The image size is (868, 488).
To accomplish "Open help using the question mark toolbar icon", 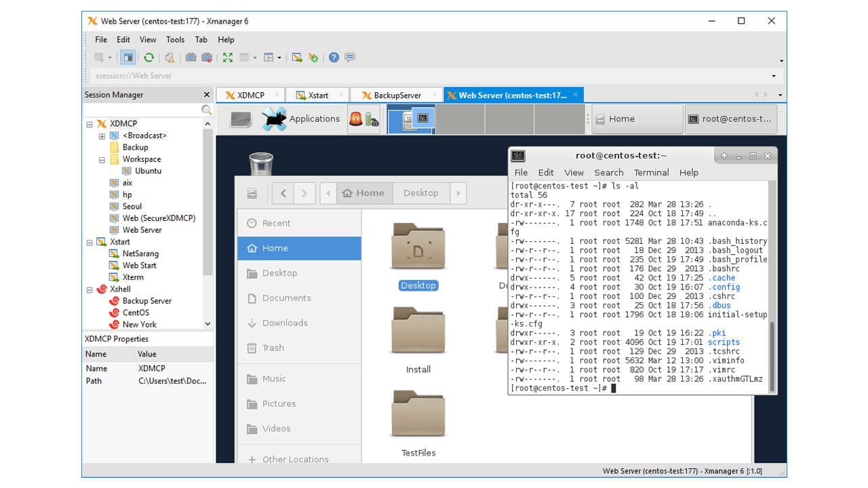I will click(x=333, y=57).
